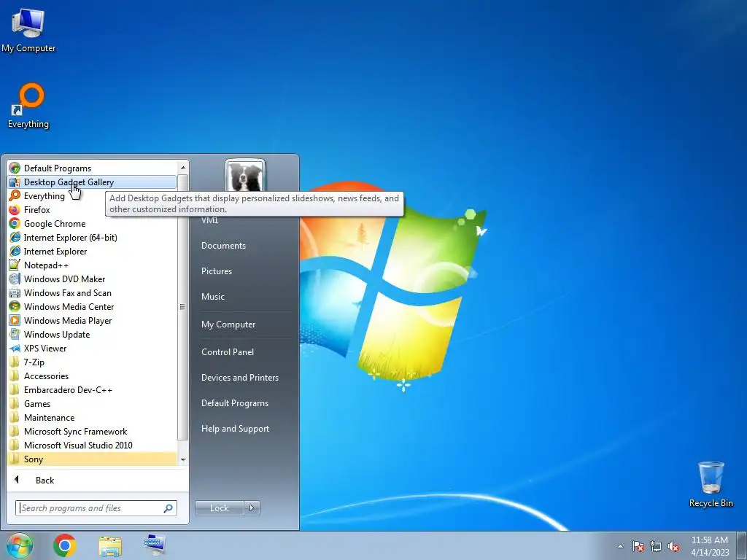Screen dimensions: 747x560
Task: Click the Windows Start orb
Action: click(20, 545)
